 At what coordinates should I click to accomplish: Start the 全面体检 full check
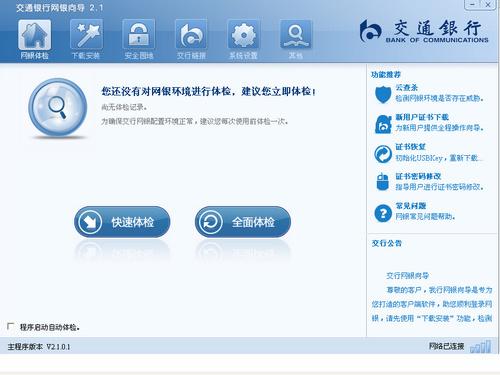click(x=243, y=222)
